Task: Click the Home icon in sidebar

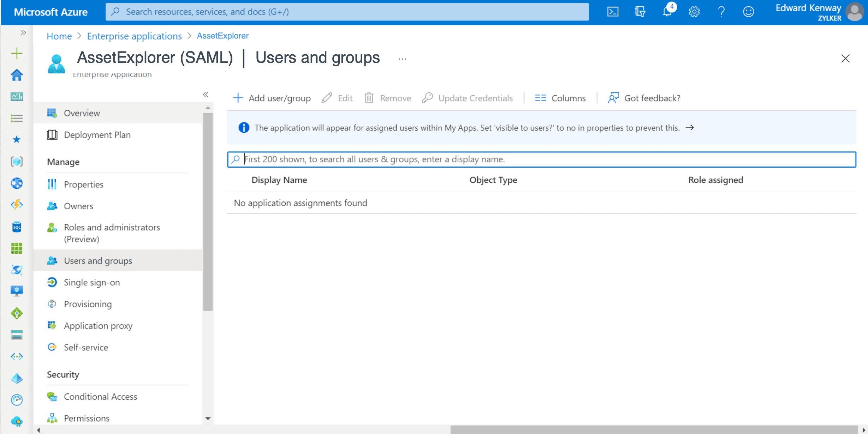Action: (x=17, y=75)
